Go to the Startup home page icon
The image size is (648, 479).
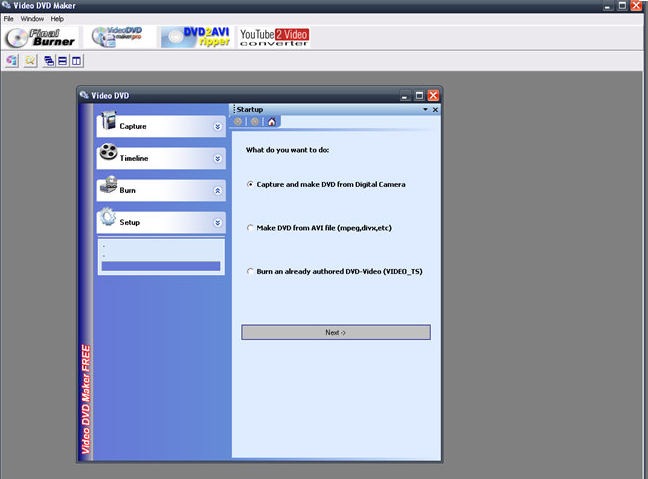click(x=272, y=122)
